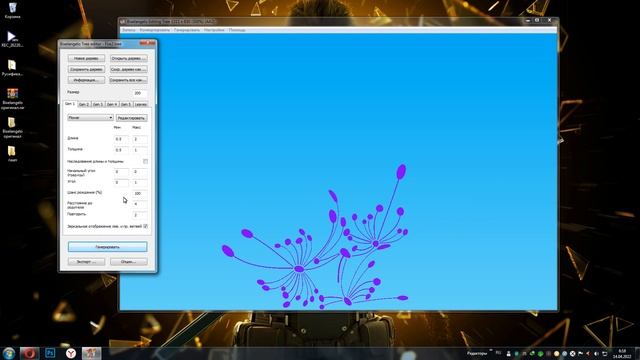Click the initial angle minimum field
640x360 pixels.
pyautogui.click(x=121, y=172)
